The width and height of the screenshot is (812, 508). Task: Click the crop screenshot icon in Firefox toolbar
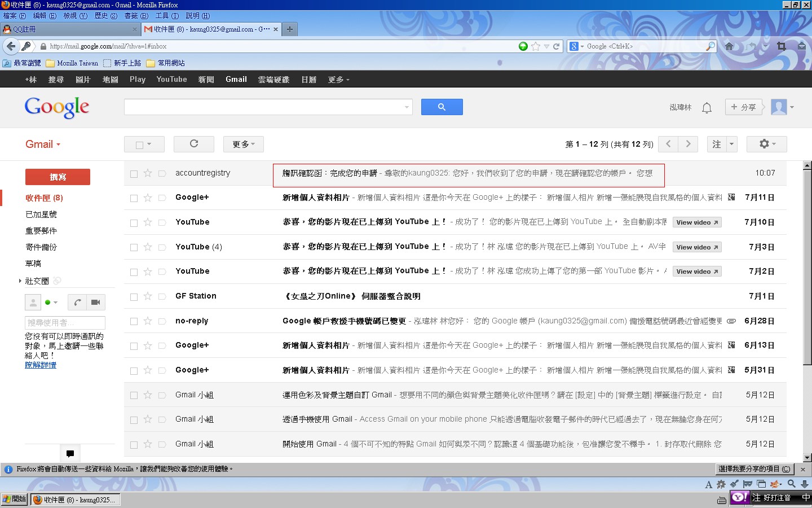(782, 46)
